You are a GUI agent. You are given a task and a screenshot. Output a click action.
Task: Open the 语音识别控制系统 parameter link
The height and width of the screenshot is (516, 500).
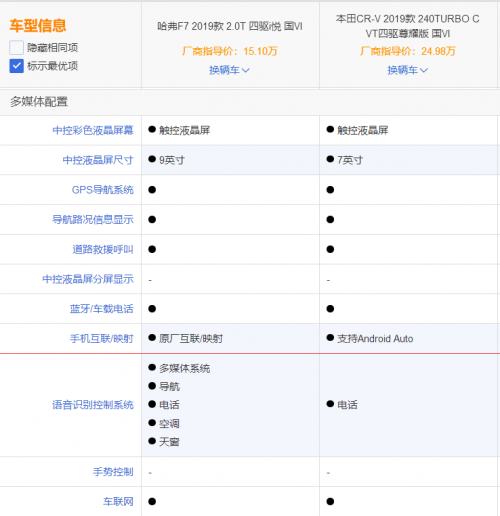[x=93, y=405]
